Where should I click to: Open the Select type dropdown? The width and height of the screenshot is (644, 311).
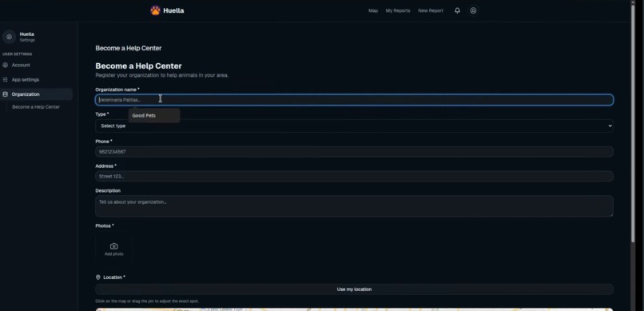355,126
